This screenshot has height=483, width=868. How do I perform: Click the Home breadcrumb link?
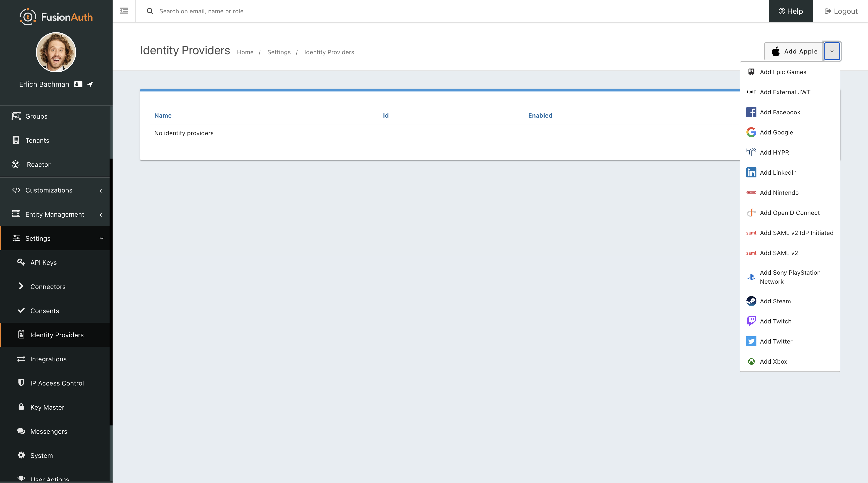[245, 52]
